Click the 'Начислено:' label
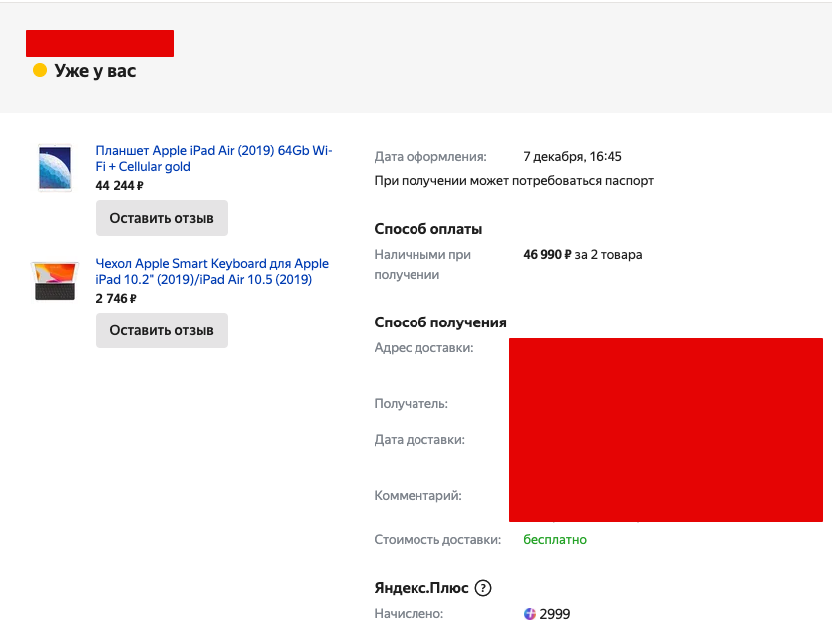This screenshot has height=644, width=832. tap(409, 614)
